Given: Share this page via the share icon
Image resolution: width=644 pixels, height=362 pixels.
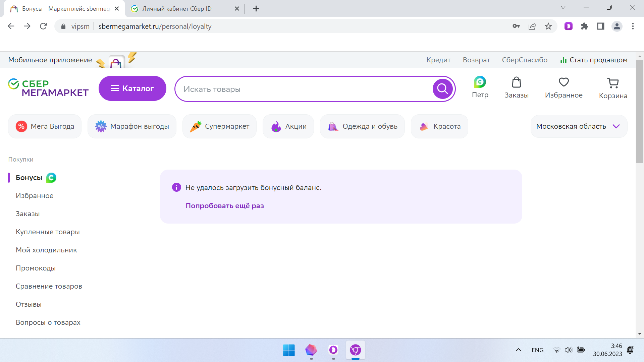Looking at the screenshot, I should (x=532, y=26).
